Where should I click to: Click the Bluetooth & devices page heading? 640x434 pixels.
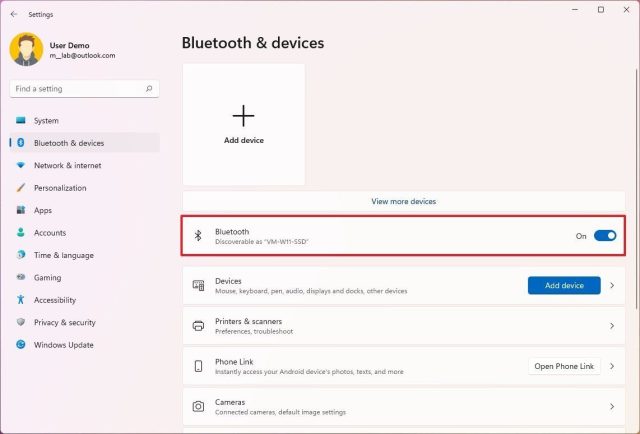pos(253,43)
